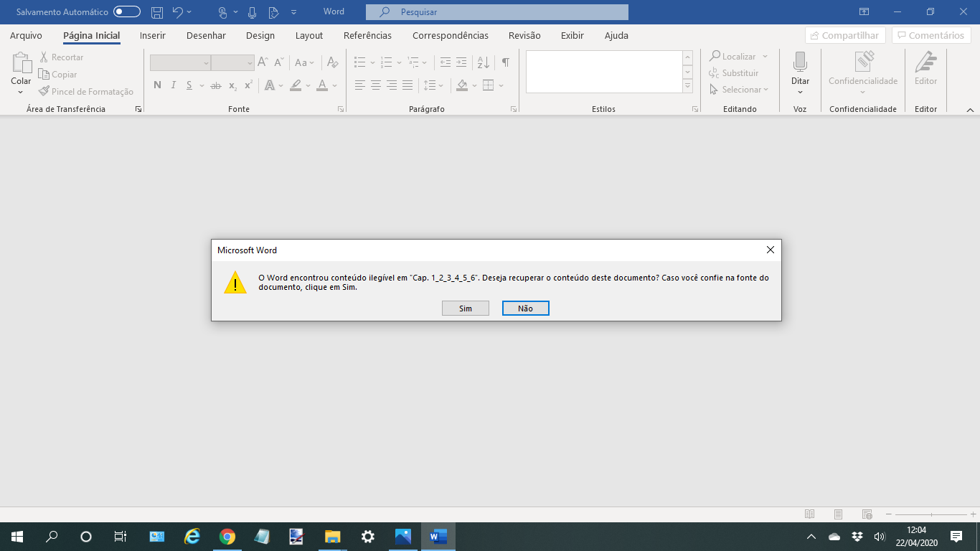
Task: Open the Exibir tab
Action: click(x=573, y=35)
